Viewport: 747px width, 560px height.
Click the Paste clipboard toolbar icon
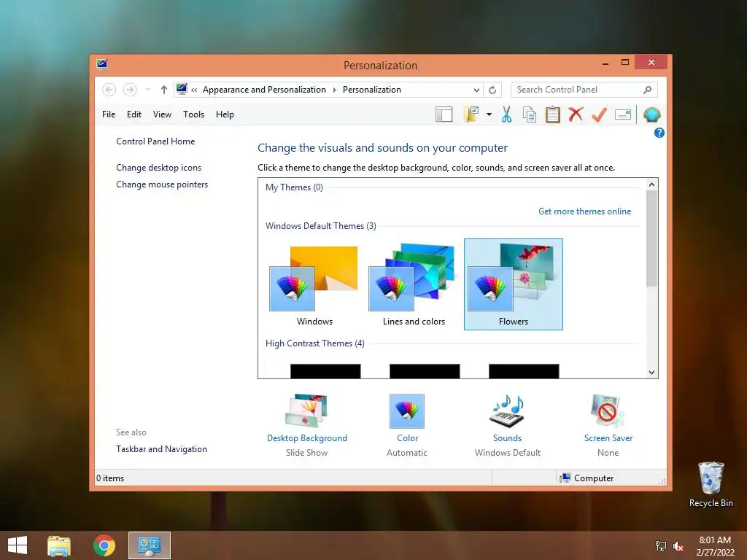pyautogui.click(x=553, y=114)
